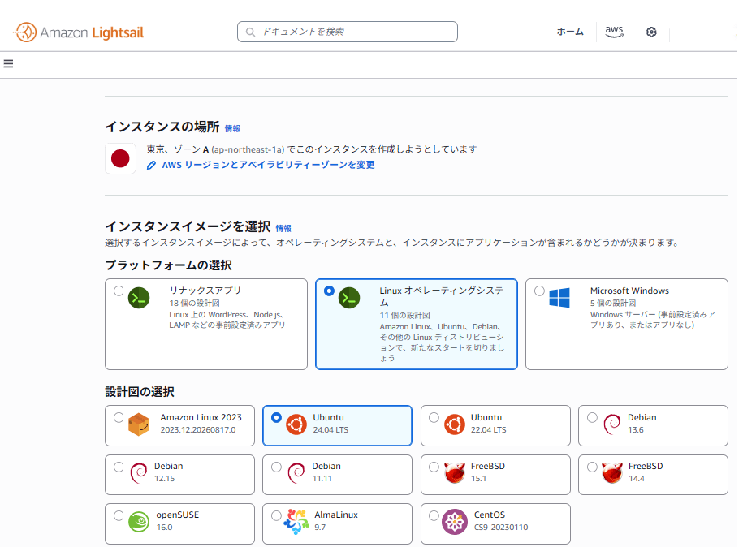This screenshot has height=547, width=756.
Task: Select the Debian 12.15 radio button
Action: (119, 467)
